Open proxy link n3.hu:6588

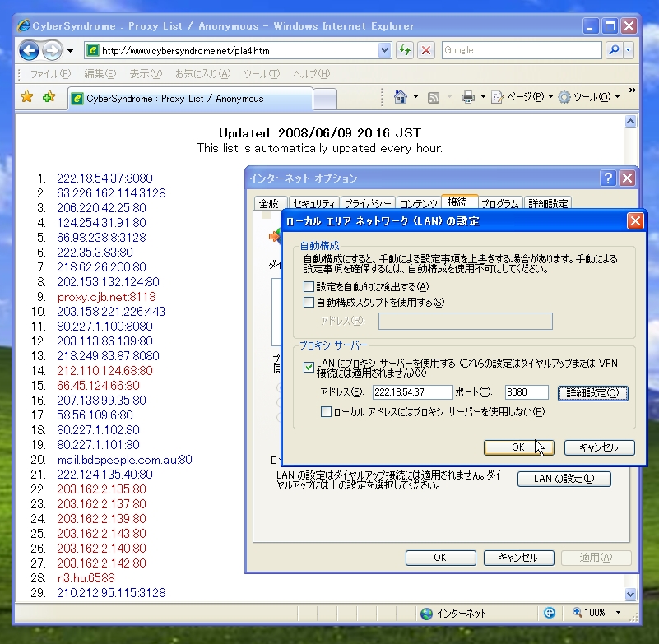pyautogui.click(x=86, y=578)
